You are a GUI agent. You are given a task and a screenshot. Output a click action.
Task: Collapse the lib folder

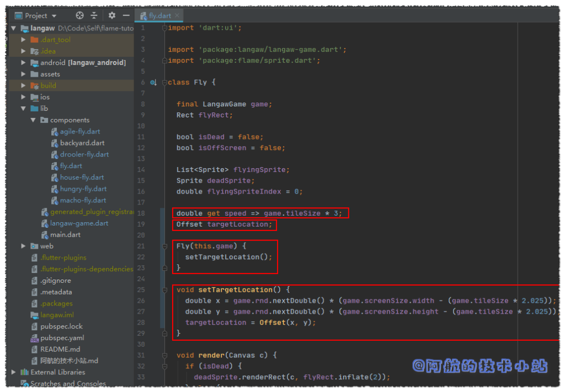tap(23, 109)
